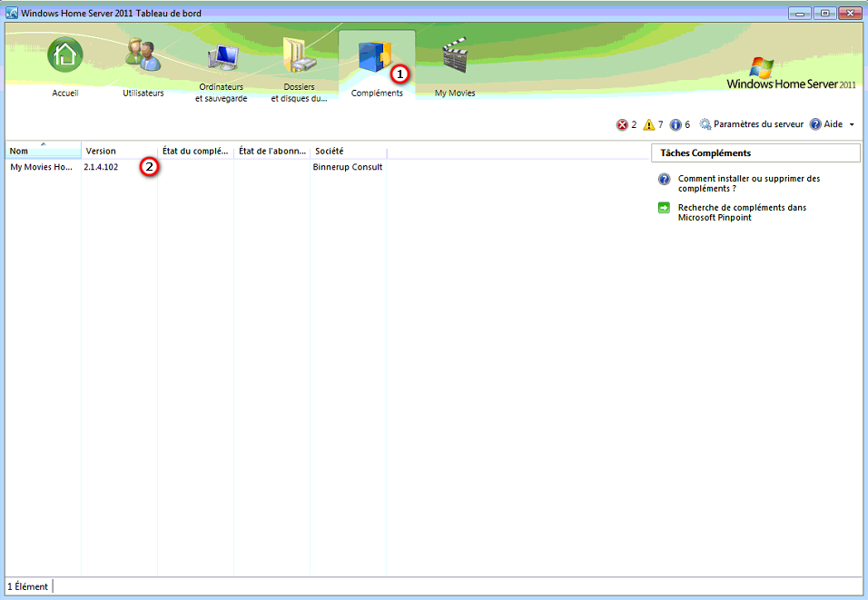Sort by the État du complément column header
The width and height of the screenshot is (868, 600).
tap(196, 151)
